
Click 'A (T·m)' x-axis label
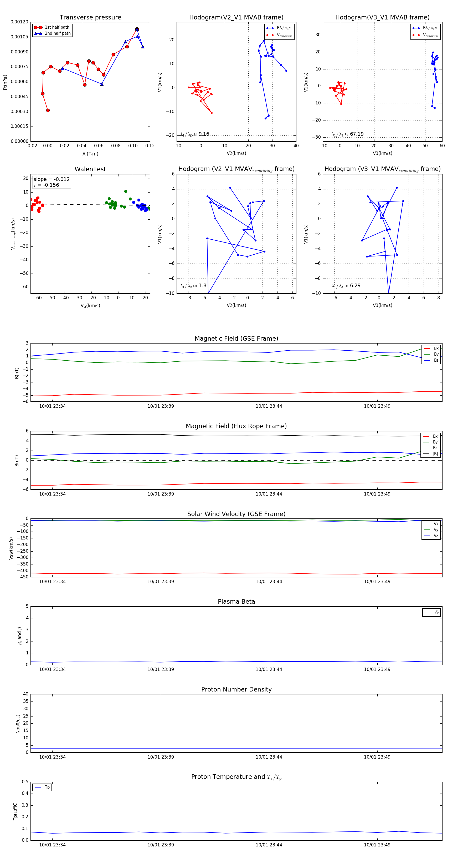click(x=90, y=154)
